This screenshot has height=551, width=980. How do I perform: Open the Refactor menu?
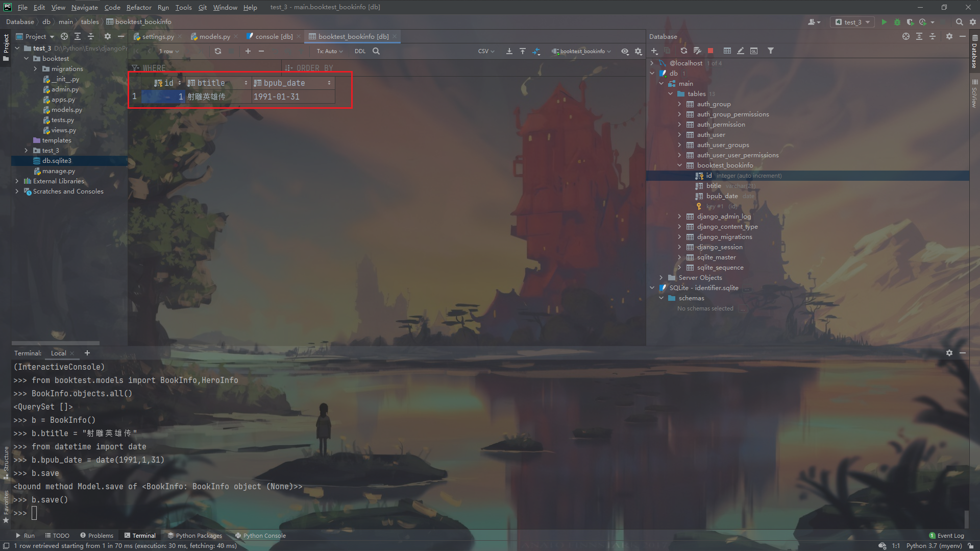pos(139,7)
